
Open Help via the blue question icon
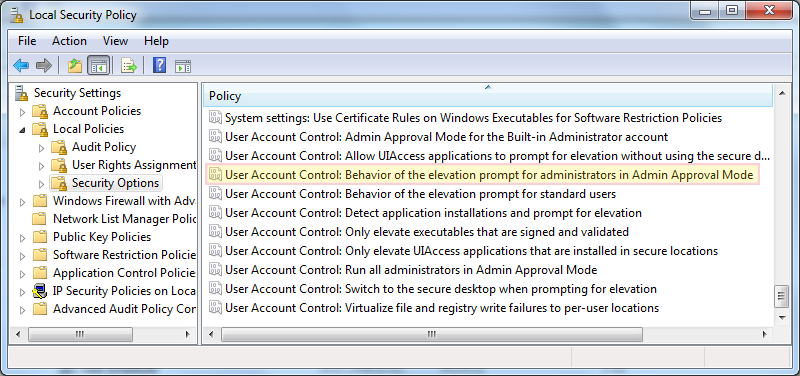160,65
